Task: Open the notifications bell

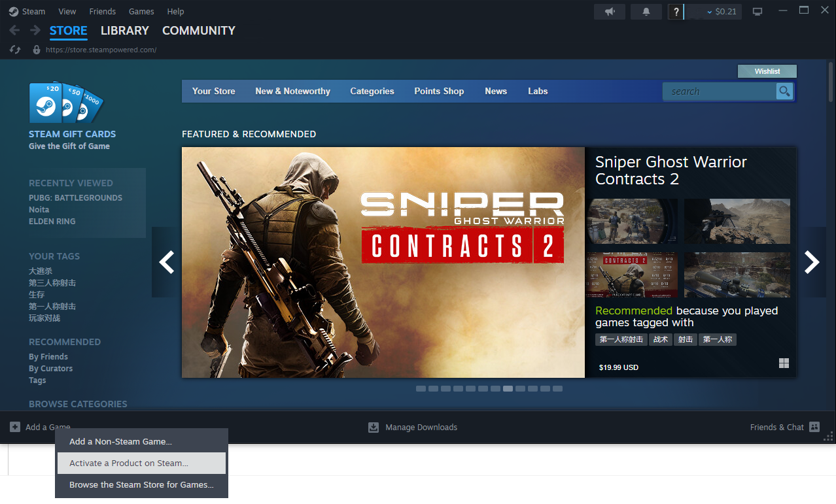Action: coord(647,12)
